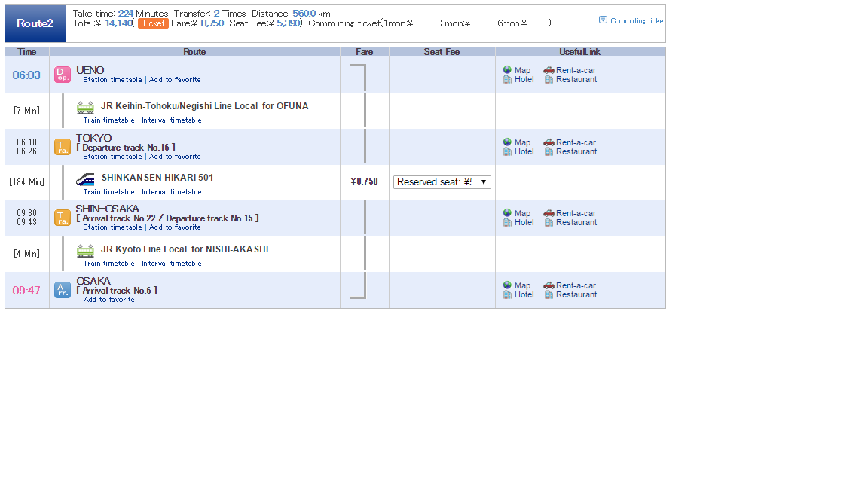The image size is (868, 488).
Task: Open Station timetable for UENO
Action: (x=112, y=80)
